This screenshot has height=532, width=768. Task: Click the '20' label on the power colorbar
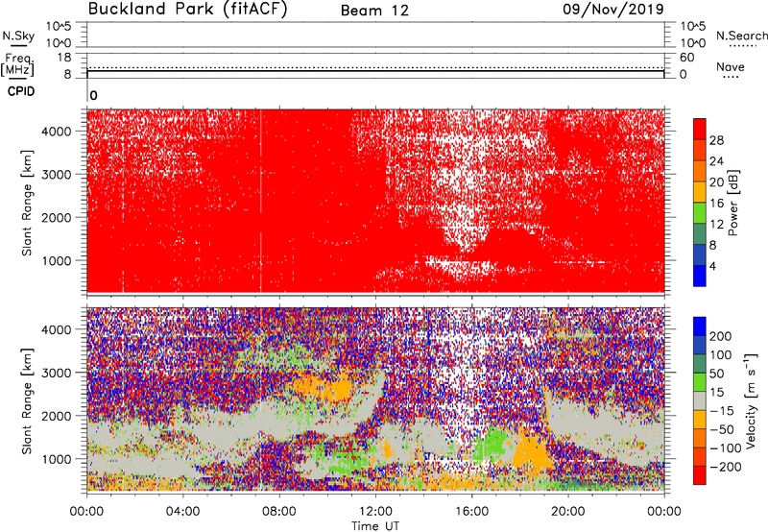click(x=716, y=182)
